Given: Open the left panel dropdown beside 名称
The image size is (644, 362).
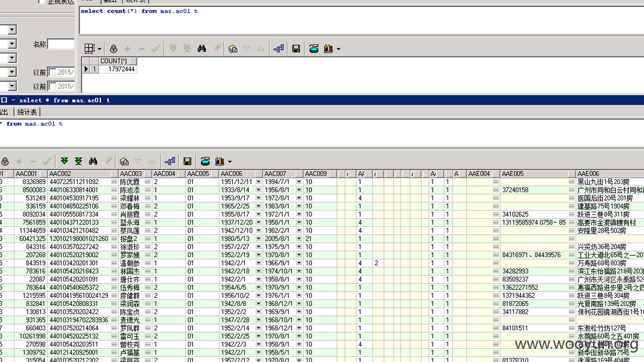Looking at the screenshot, I should point(12,44).
